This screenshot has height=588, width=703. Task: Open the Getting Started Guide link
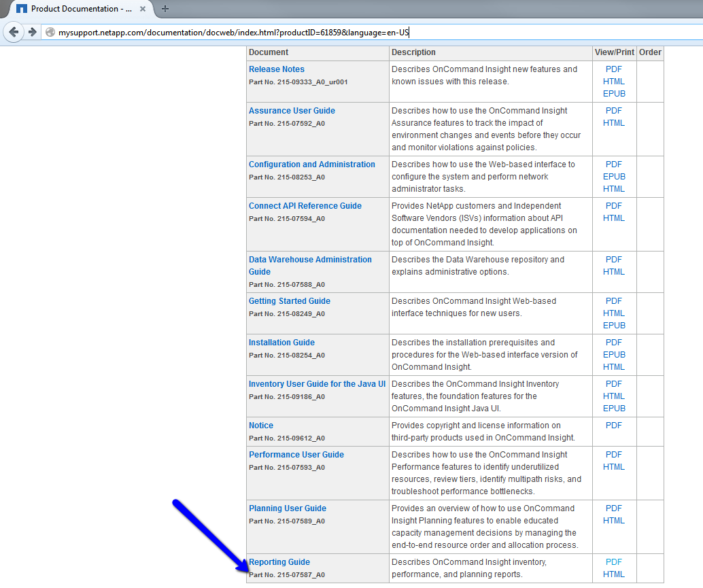pos(290,301)
